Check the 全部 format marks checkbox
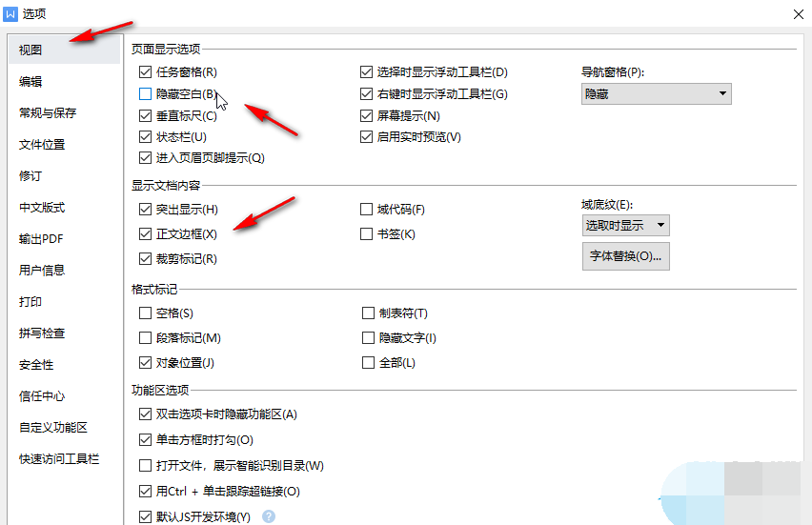Viewport: 812px width, 525px height. click(x=368, y=363)
